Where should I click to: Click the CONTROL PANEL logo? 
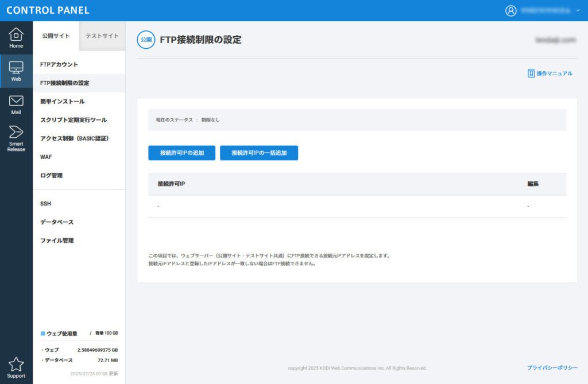pos(48,10)
